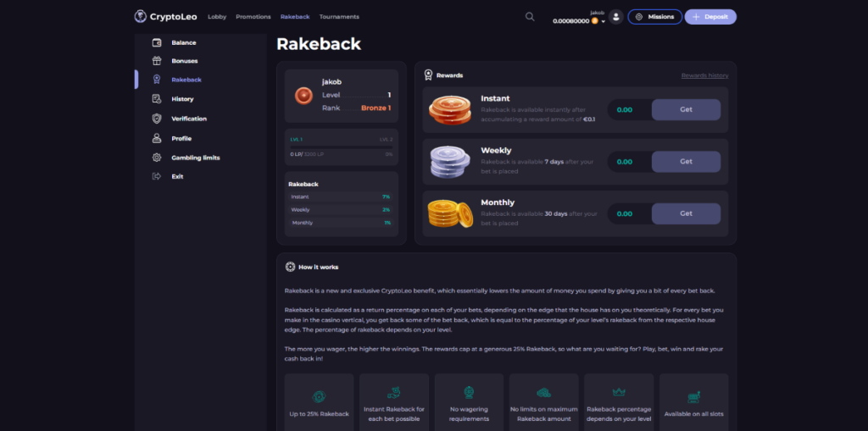Click the crown icon for Rakeback percentage
Viewport: 868px width, 431px height.
point(619,392)
